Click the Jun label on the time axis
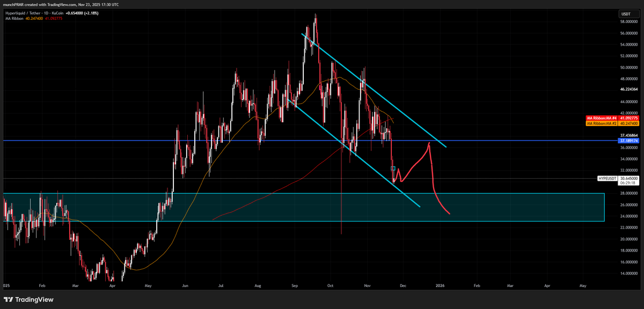Viewport: 644px width, 309px height. (x=184, y=286)
